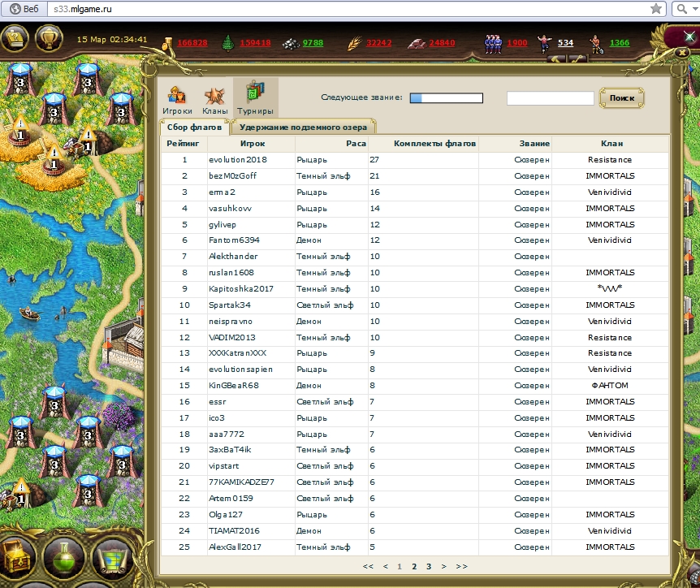700x588 pixels.
Task: Open the Кланы (Clans) ranking icon
Action: (214, 97)
